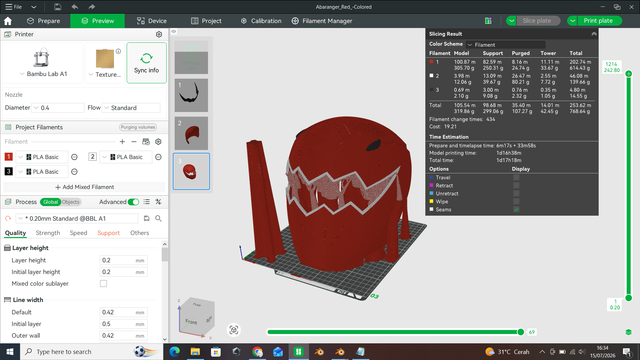Enable Mixed color sublayer checkbox

(x=103, y=284)
